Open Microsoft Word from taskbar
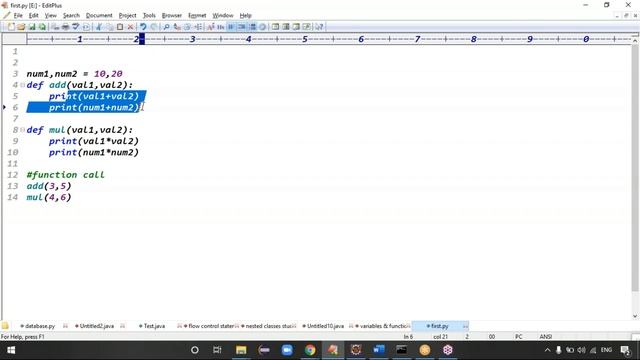Image resolution: width=640 pixels, height=360 pixels. (379, 350)
